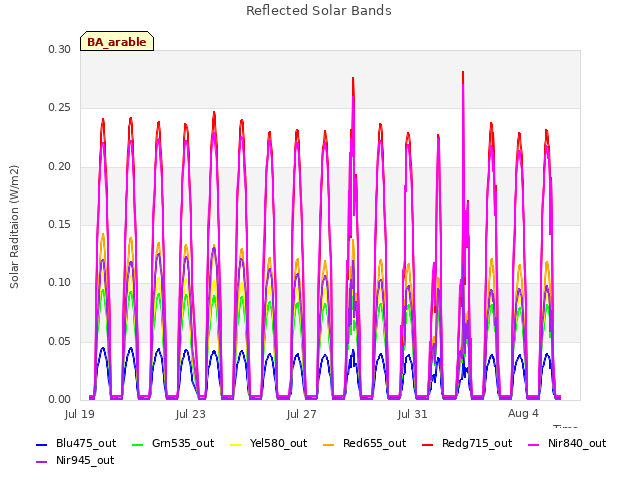This screenshot has width=640, height=480.
Task: Click the 0.20 y-axis tick label
Action: [60, 166]
